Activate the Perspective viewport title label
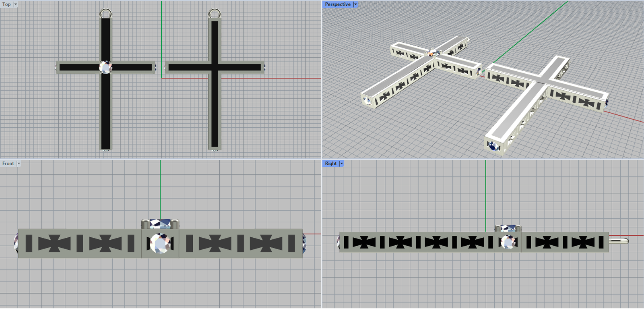This screenshot has width=644, height=311. (337, 4)
